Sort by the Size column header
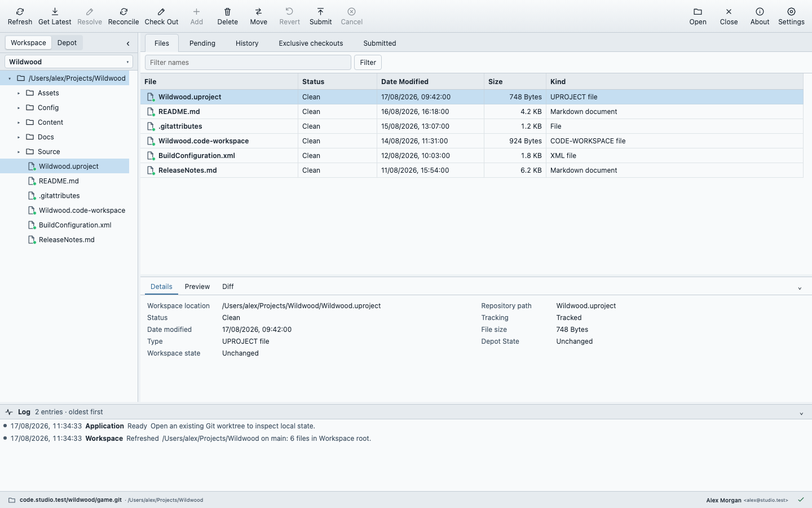Screen dimensions: 812x508 pyautogui.click(x=515, y=82)
